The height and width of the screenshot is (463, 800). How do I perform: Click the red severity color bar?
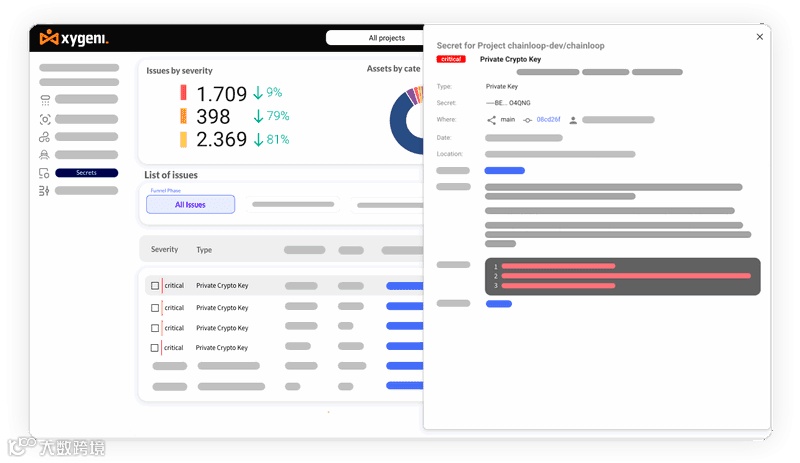click(183, 92)
